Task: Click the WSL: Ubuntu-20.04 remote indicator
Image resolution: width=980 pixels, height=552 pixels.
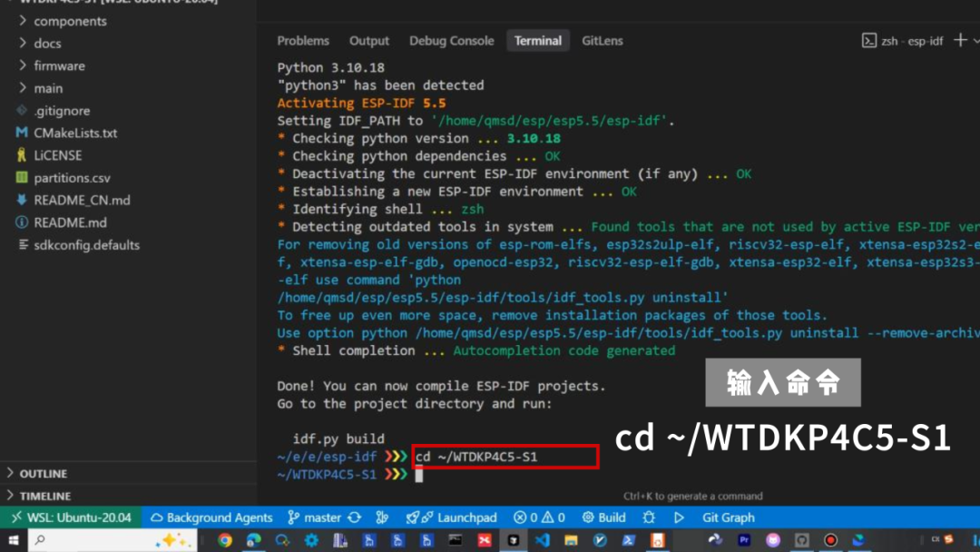Action: [71, 517]
